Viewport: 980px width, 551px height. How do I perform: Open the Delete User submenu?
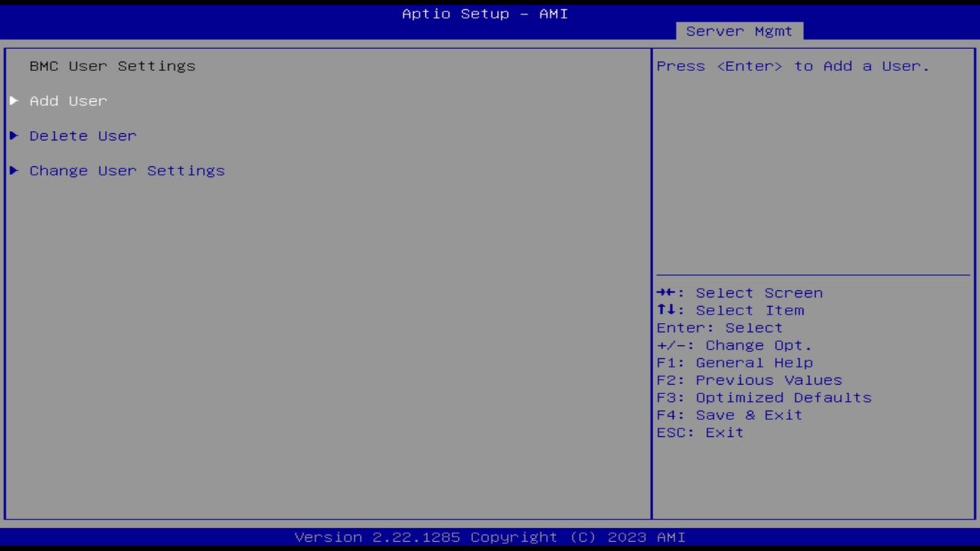tap(83, 136)
